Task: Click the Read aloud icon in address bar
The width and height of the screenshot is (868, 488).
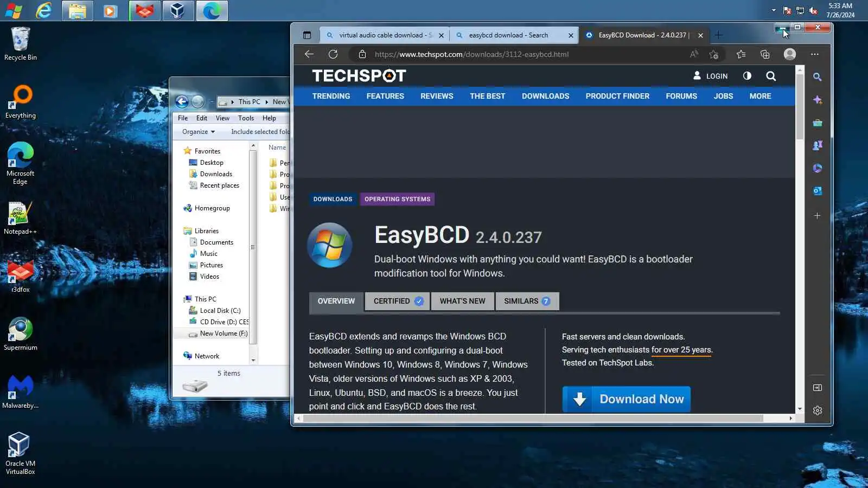Action: (x=694, y=54)
